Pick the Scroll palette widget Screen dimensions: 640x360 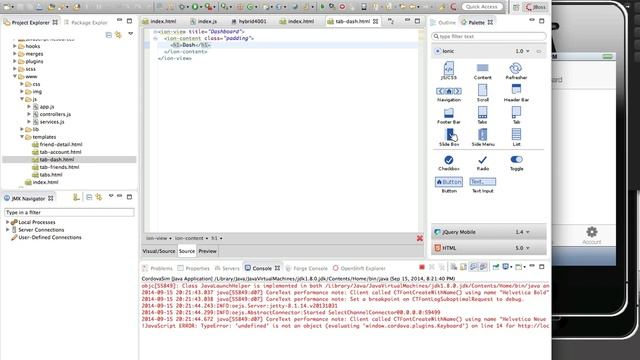pos(482,93)
